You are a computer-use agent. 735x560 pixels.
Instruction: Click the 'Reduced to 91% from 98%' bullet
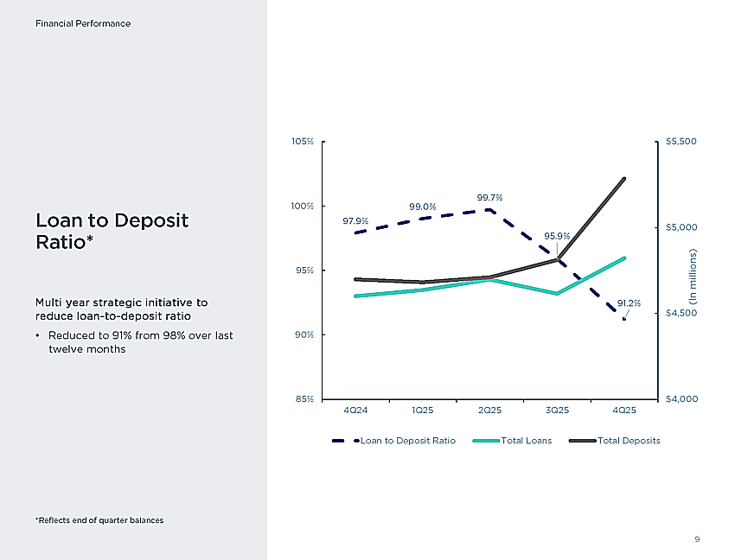click(141, 342)
